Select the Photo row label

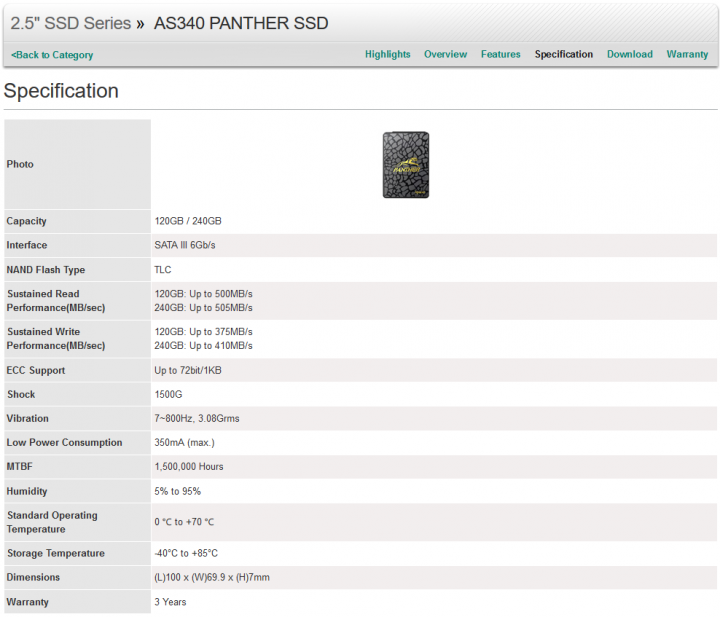click(20, 164)
